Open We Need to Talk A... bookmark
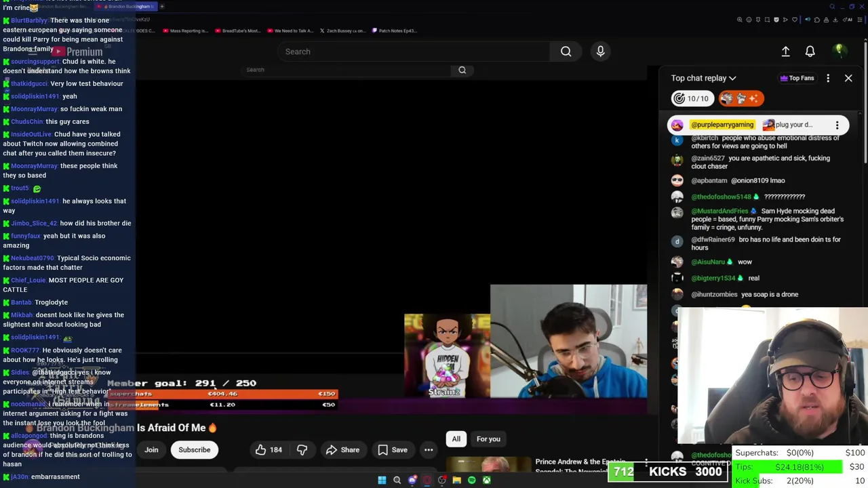 click(x=290, y=30)
